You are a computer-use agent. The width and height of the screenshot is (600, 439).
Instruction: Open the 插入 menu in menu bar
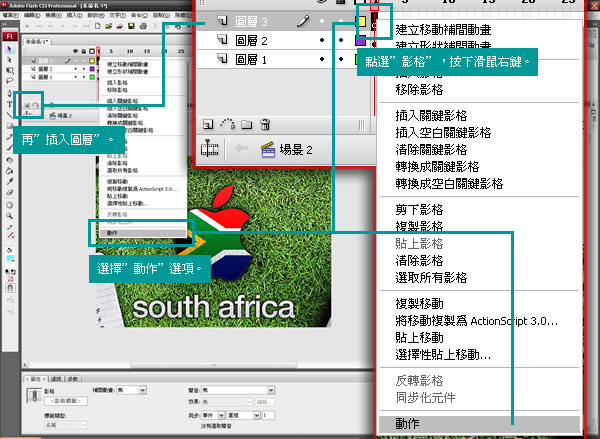74,15
